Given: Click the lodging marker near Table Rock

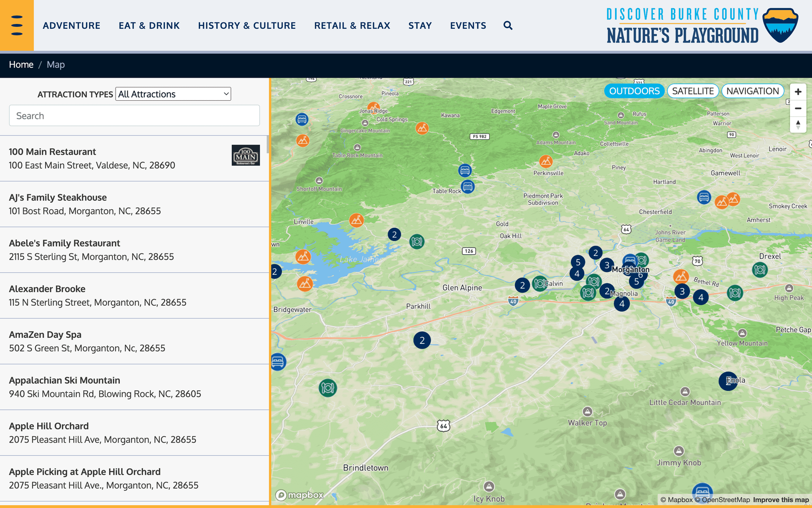Looking at the screenshot, I should click(x=468, y=187).
